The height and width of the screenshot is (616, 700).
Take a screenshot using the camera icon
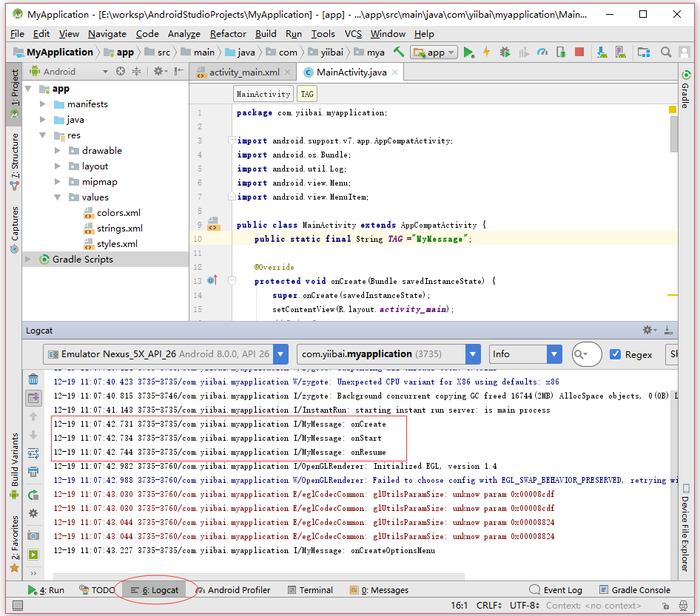[33, 535]
